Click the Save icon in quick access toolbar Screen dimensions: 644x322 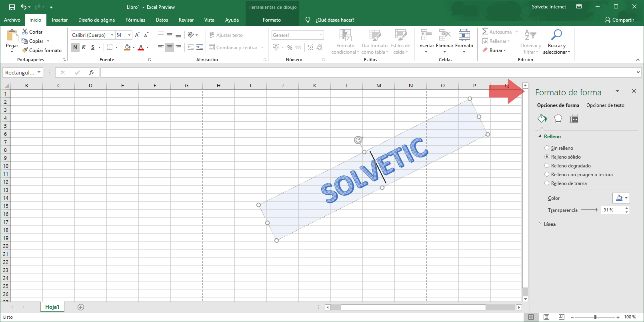point(12,7)
